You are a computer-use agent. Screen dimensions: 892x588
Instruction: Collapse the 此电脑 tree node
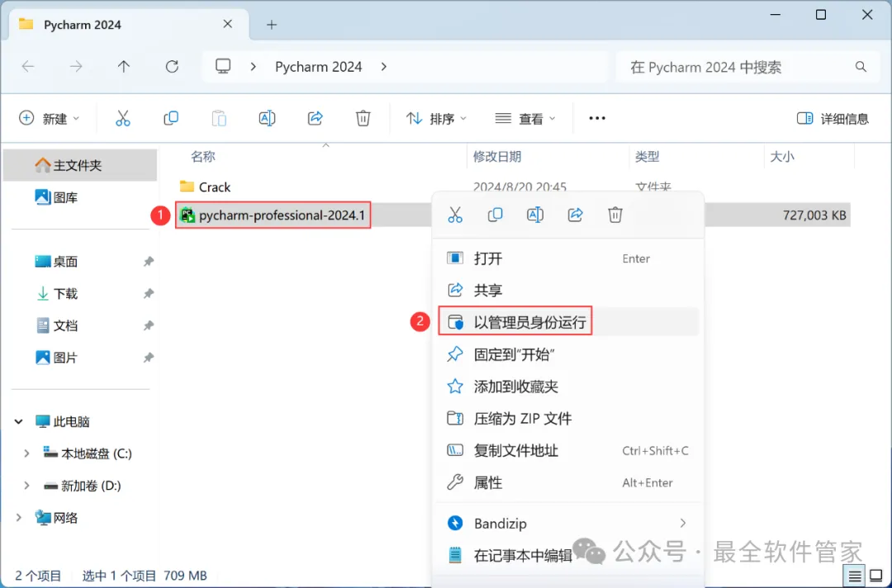click(19, 421)
